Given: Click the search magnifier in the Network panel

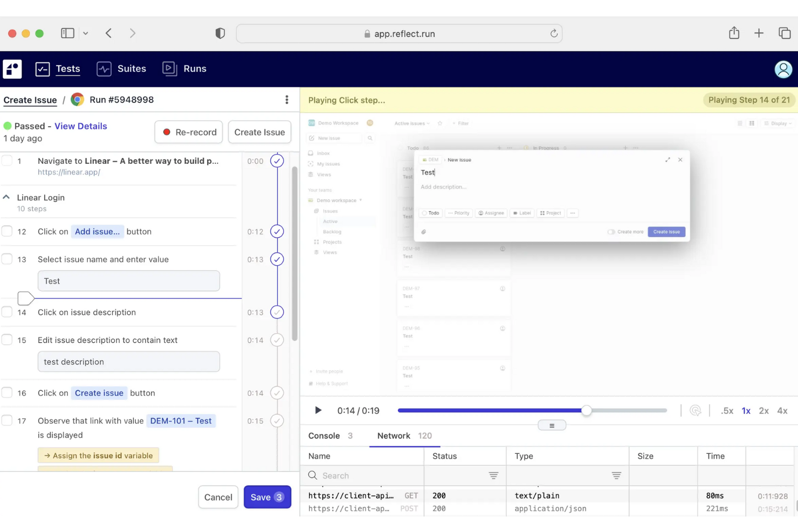Looking at the screenshot, I should coord(312,475).
